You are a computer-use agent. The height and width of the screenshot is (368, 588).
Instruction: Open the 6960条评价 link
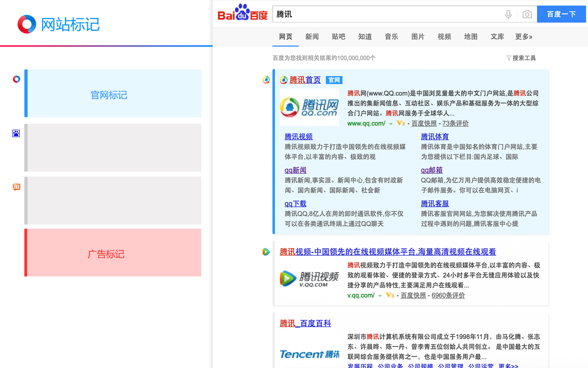(448, 295)
